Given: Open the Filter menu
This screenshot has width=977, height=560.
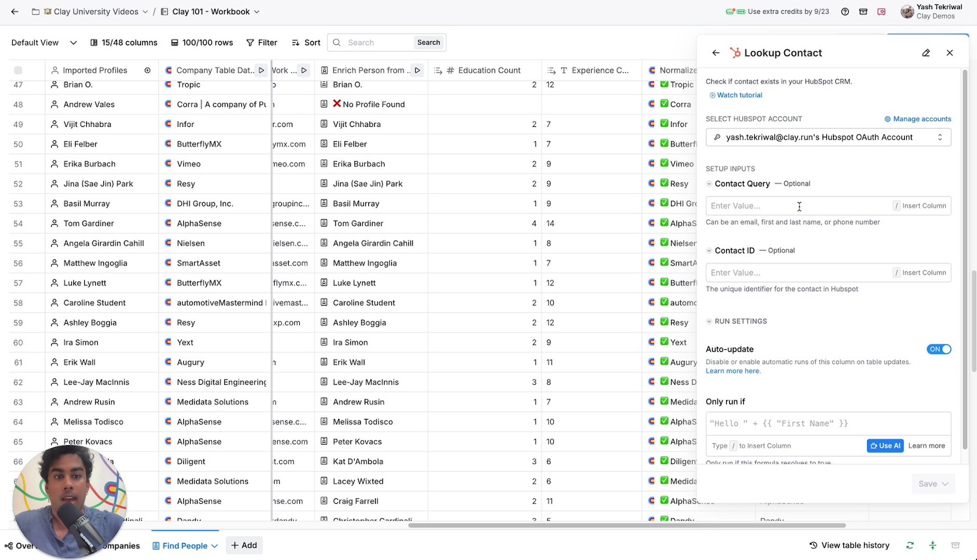Looking at the screenshot, I should [261, 43].
